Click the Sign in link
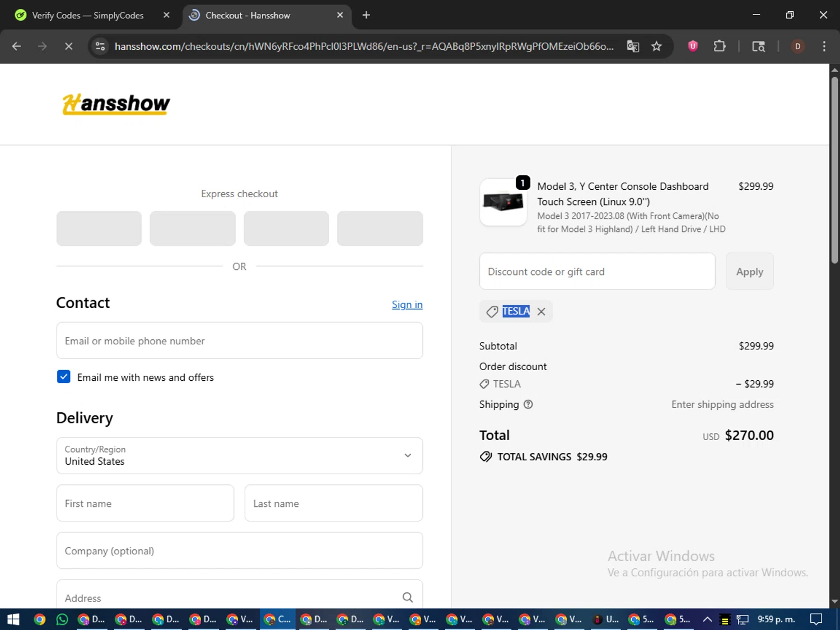The width and height of the screenshot is (840, 630). pyautogui.click(x=407, y=305)
